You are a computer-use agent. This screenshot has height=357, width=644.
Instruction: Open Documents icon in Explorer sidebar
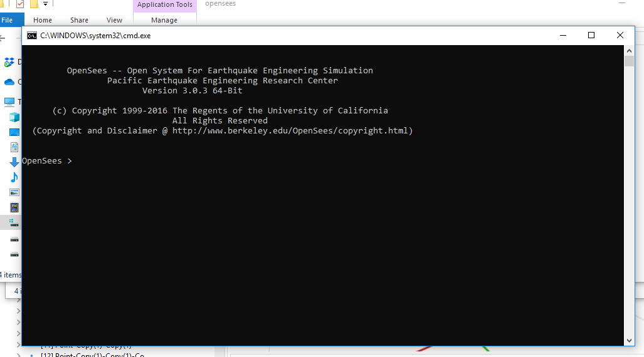[x=14, y=147]
